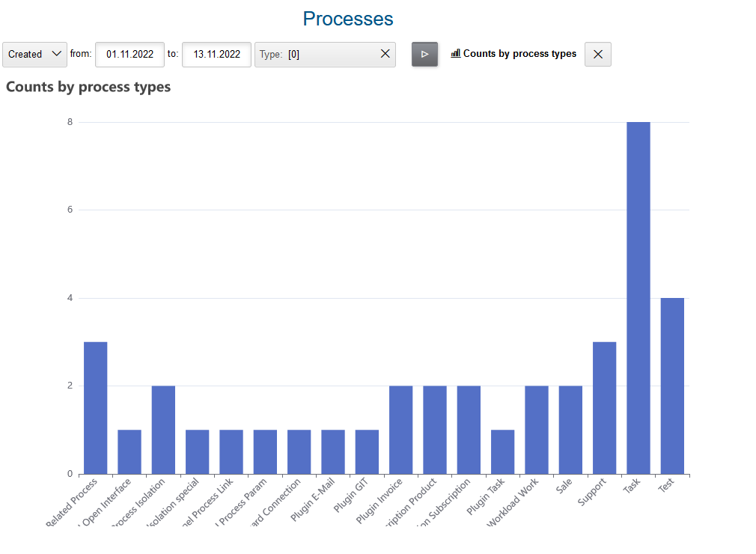The image size is (756, 554).
Task: Click the Plugin E-Mail bar
Action: pyautogui.click(x=333, y=451)
